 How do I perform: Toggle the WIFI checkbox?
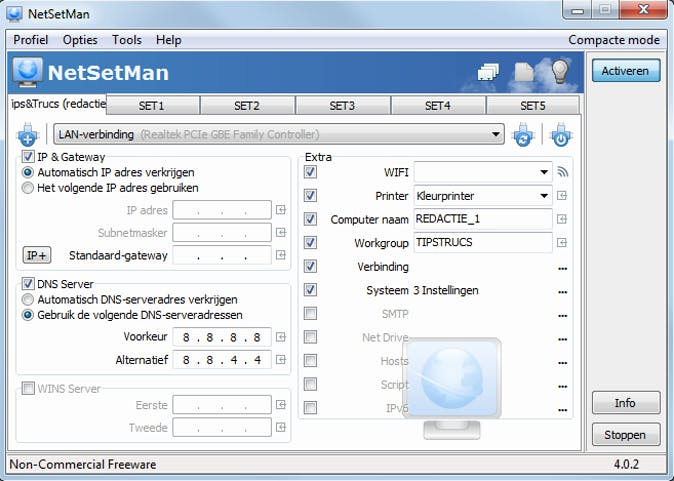pyautogui.click(x=310, y=172)
